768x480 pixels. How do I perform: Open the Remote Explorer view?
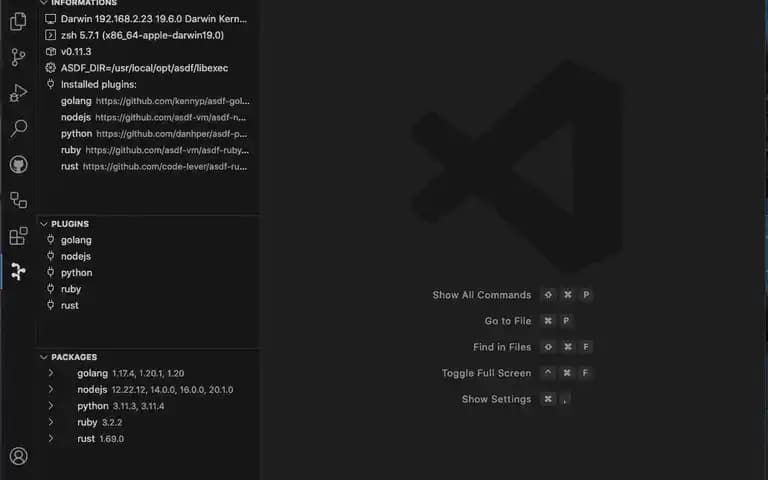(x=18, y=200)
